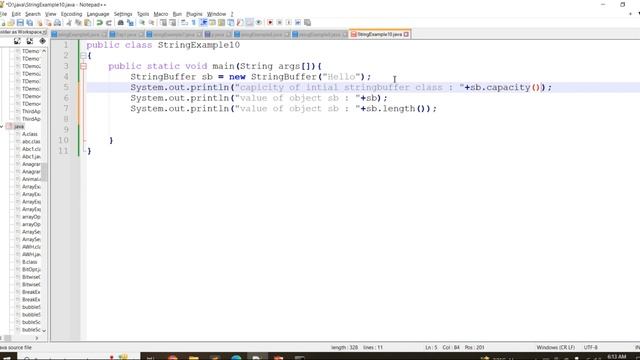The height and width of the screenshot is (360, 640).
Task: Click the workspace tree scroll-down arrow
Action: tap(44, 330)
